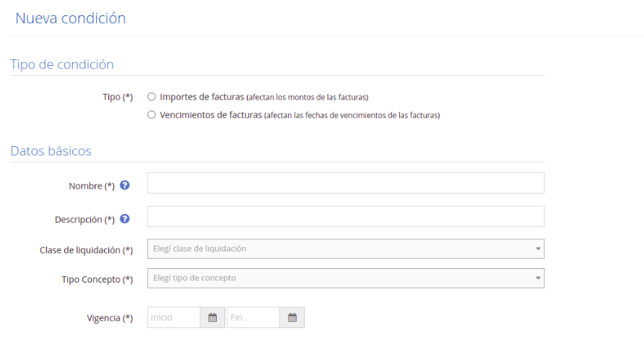644x352 pixels.
Task: Click into the Descripción text field
Action: coord(346,217)
